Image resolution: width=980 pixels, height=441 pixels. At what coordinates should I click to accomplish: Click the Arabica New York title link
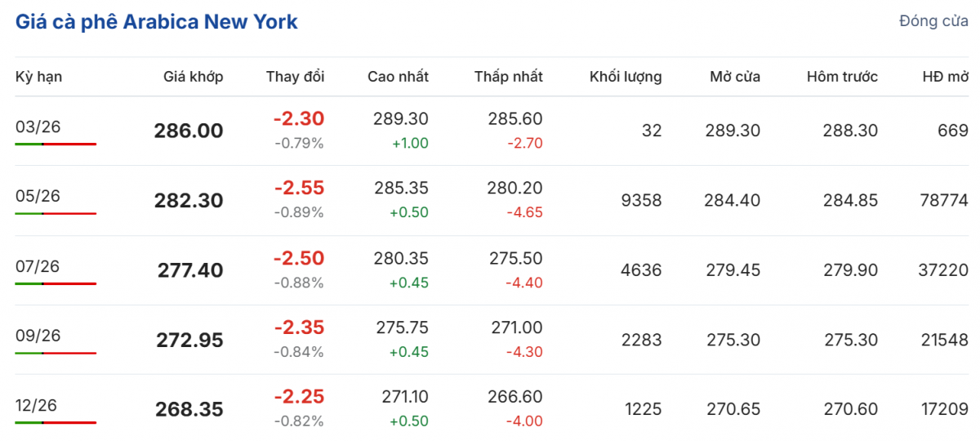157,22
